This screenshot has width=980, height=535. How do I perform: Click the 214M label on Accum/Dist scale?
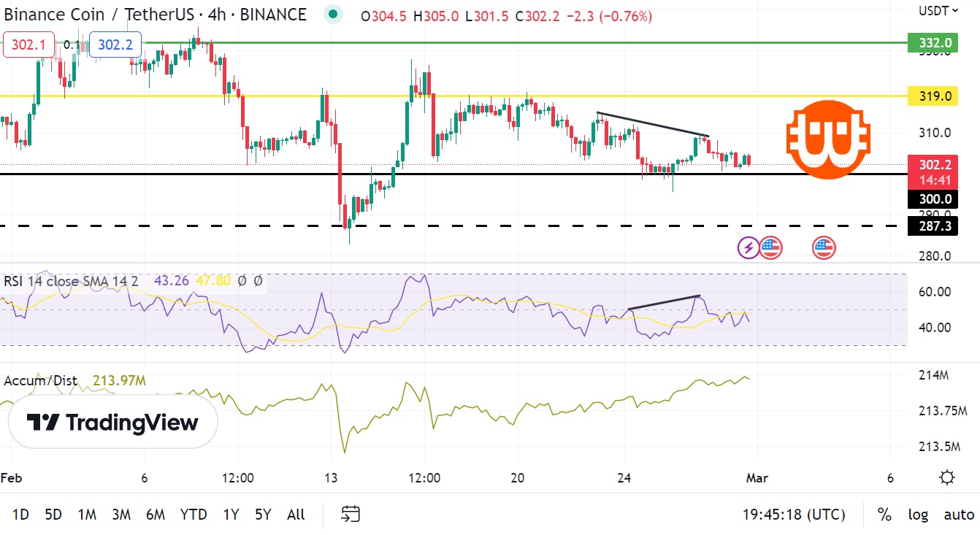[x=933, y=375]
